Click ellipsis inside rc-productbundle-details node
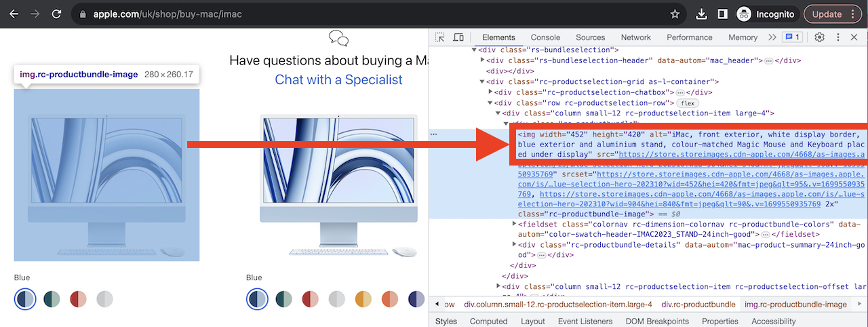The height and width of the screenshot is (327, 868). (x=541, y=256)
